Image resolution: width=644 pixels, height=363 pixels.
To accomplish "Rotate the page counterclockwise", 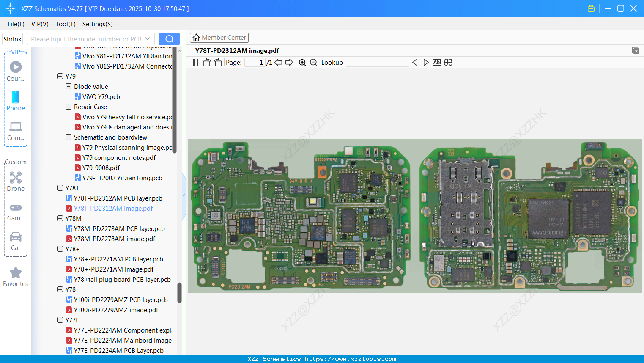I will click(x=206, y=63).
